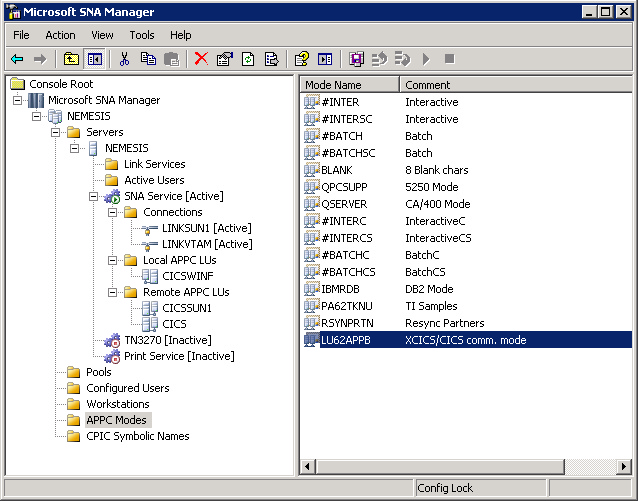Toggle the Show/Hide Console Tree button
The width and height of the screenshot is (638, 501).
point(94,59)
